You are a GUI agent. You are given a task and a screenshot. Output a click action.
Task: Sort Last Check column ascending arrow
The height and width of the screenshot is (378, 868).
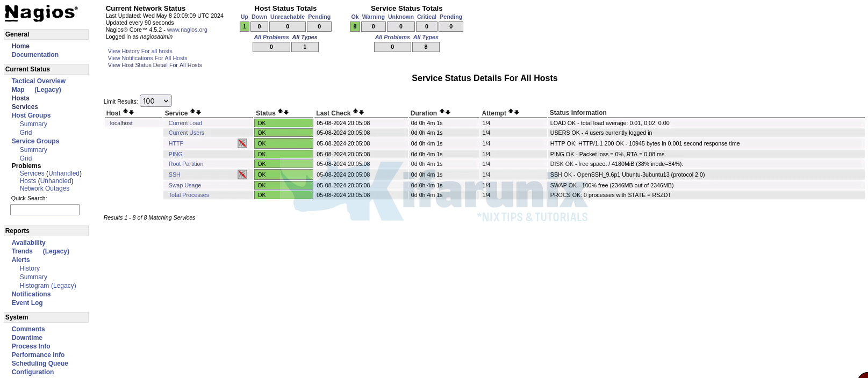tap(355, 112)
